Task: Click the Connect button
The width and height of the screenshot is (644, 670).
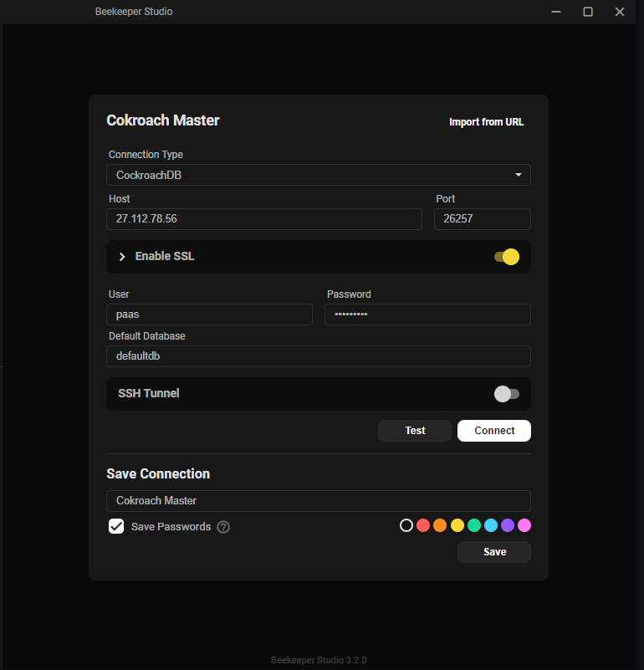Action: coord(494,431)
